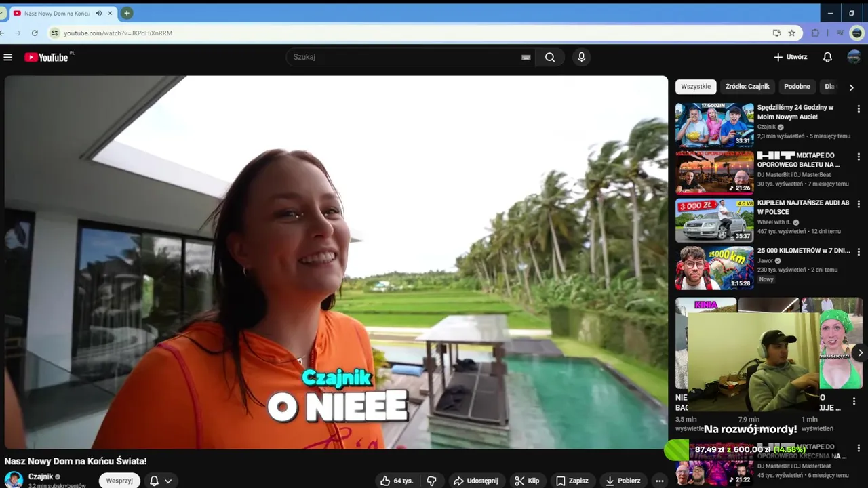Click the video player to pause

336,262
